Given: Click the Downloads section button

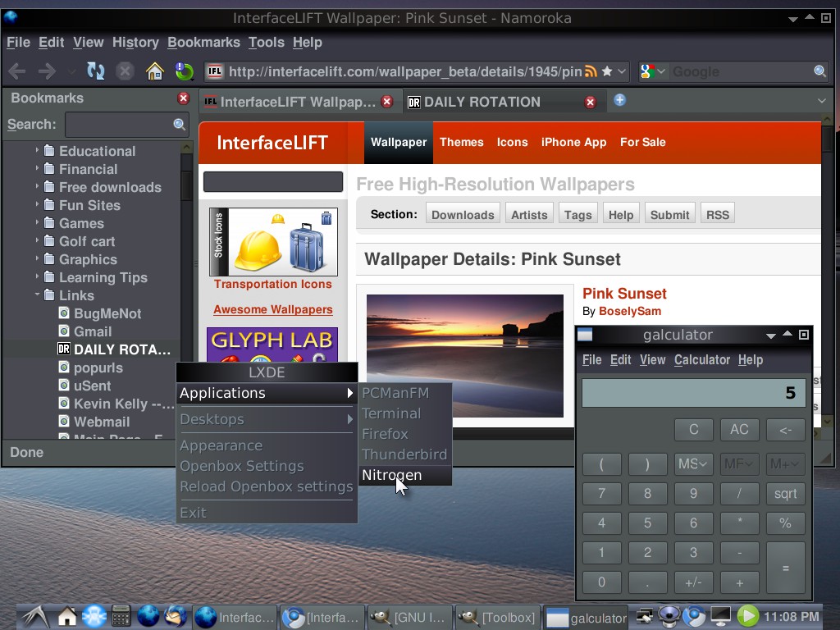Looking at the screenshot, I should pos(463,214).
